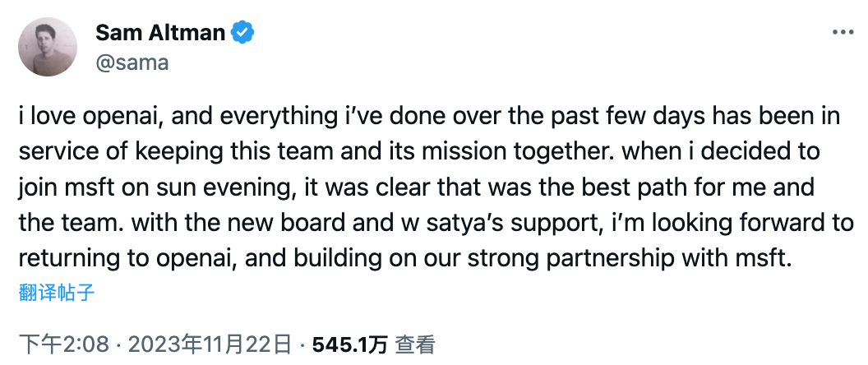
Task: Open the three-dot more options menu
Action: click(843, 33)
